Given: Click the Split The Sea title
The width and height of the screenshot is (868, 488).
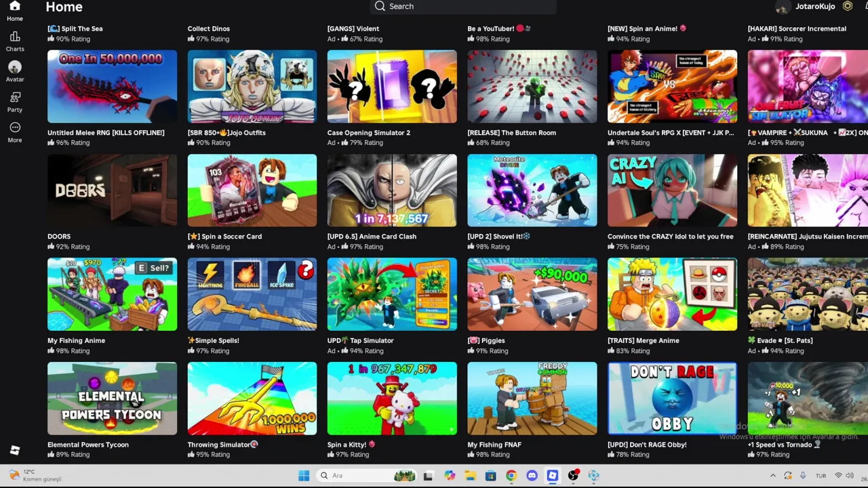Looking at the screenshot, I should (x=75, y=28).
